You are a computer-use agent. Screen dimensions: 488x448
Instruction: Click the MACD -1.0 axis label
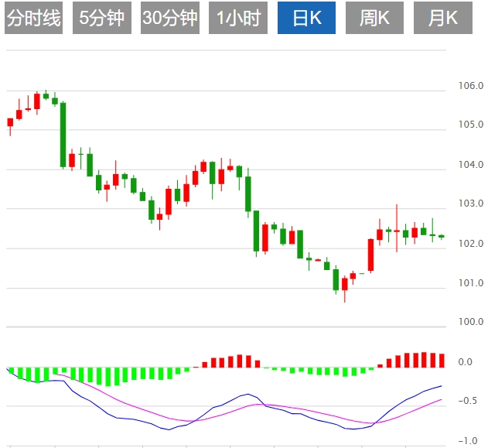[x=466, y=441]
